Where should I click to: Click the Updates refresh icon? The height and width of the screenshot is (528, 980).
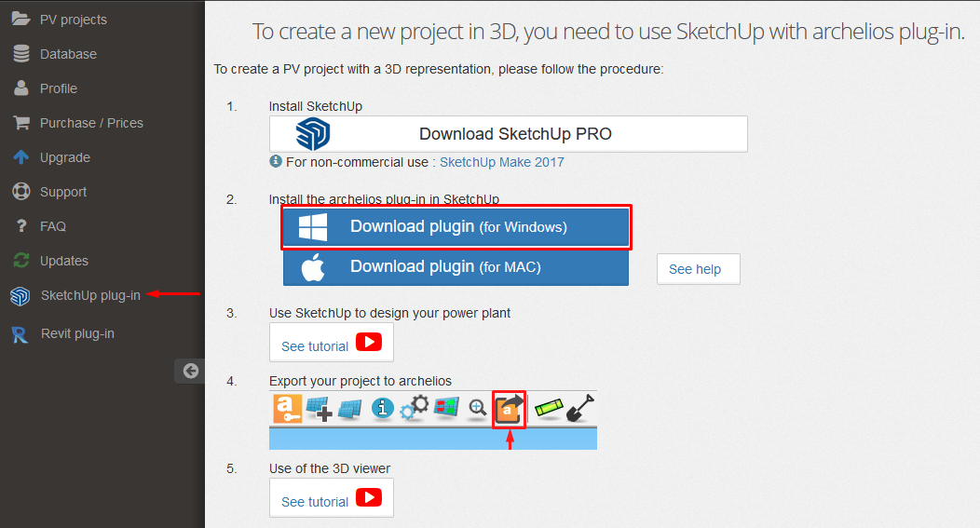click(21, 260)
